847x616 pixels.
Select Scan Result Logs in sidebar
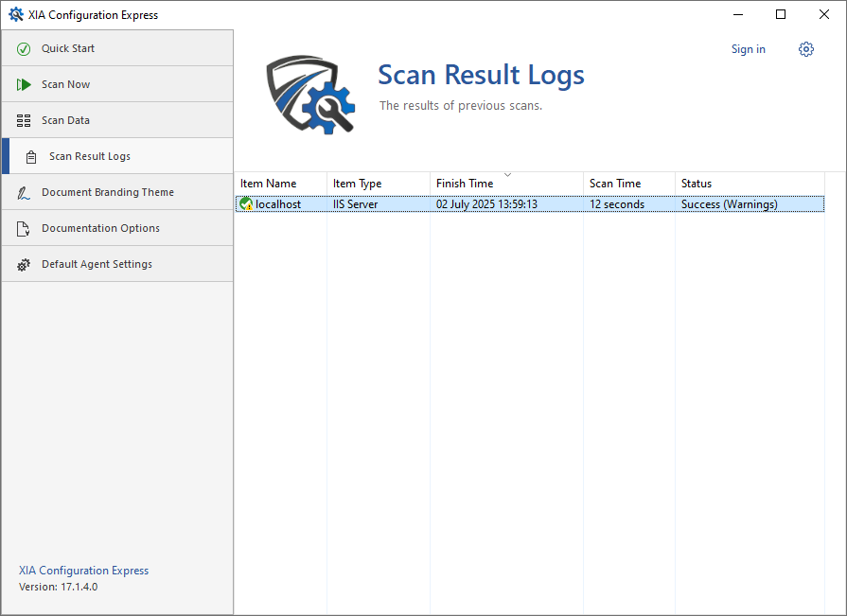(x=117, y=156)
